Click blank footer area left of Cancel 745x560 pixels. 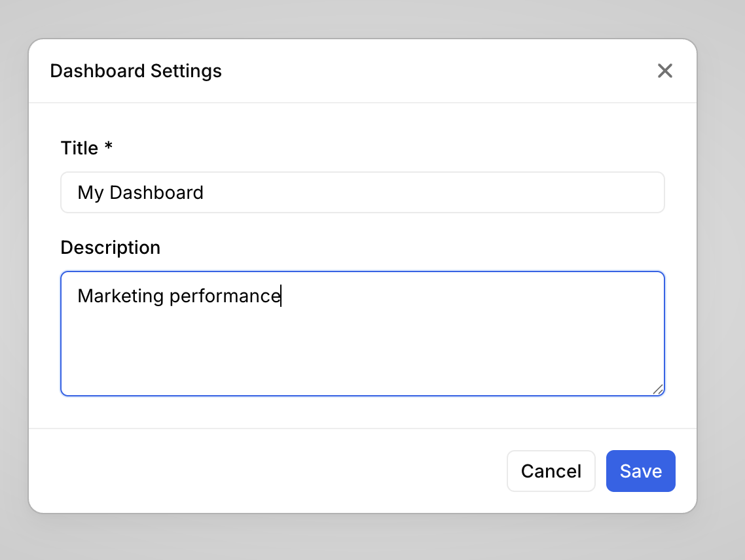[262, 471]
